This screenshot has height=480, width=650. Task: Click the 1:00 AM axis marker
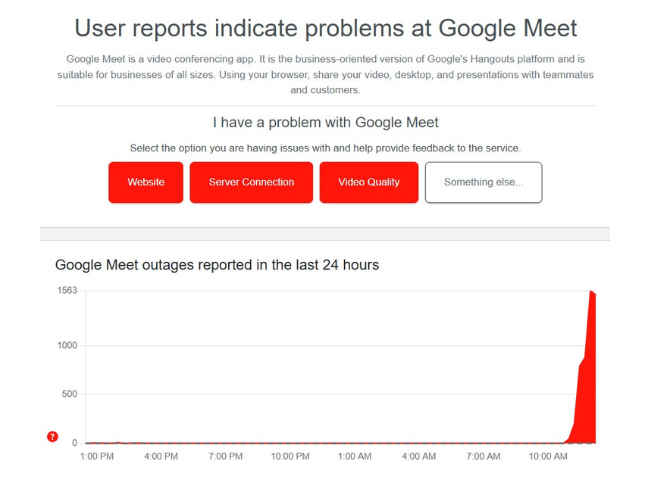click(355, 457)
